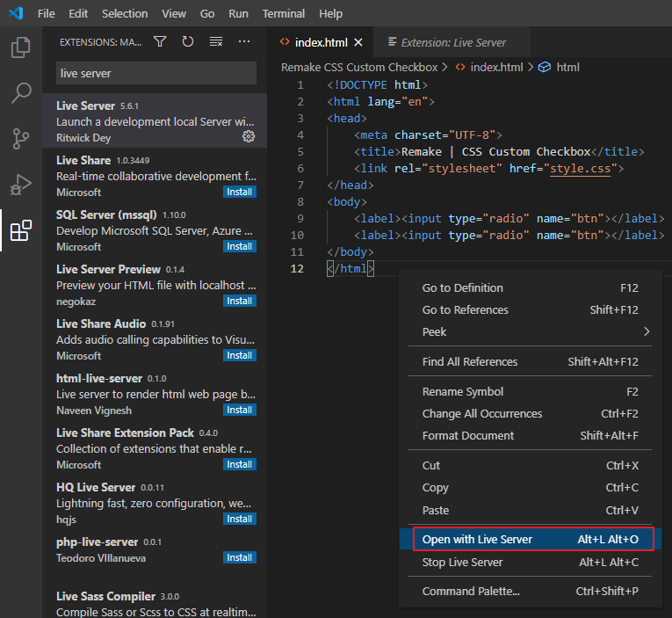Choose Stop Live Server

[x=531, y=562]
